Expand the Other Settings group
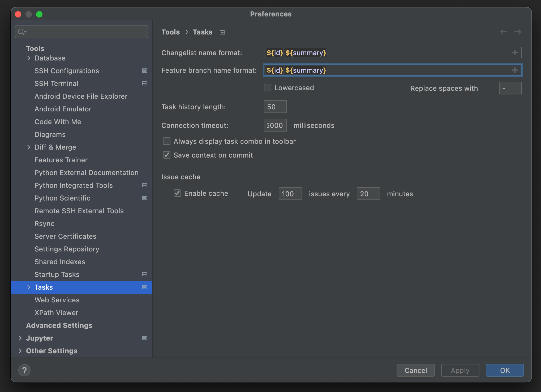 20,351
